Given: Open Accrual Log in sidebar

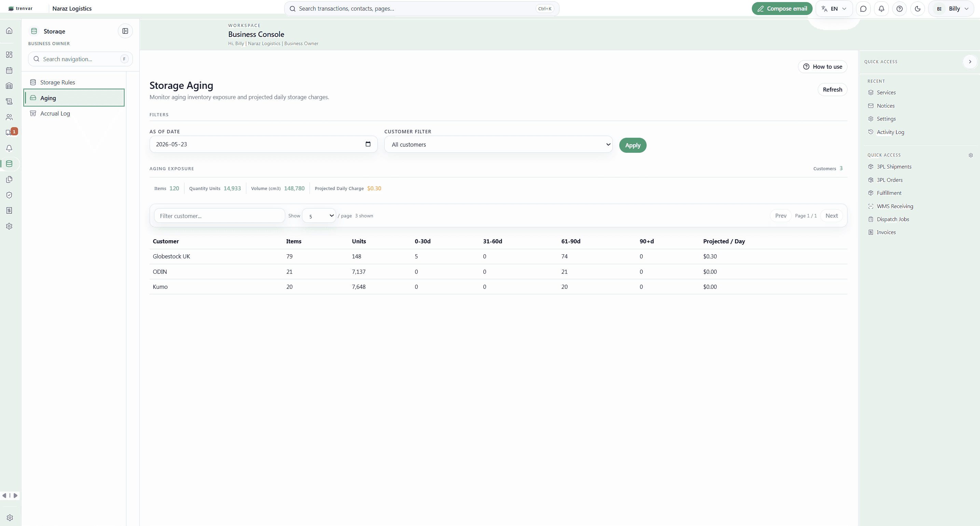Looking at the screenshot, I should pyautogui.click(x=74, y=113).
